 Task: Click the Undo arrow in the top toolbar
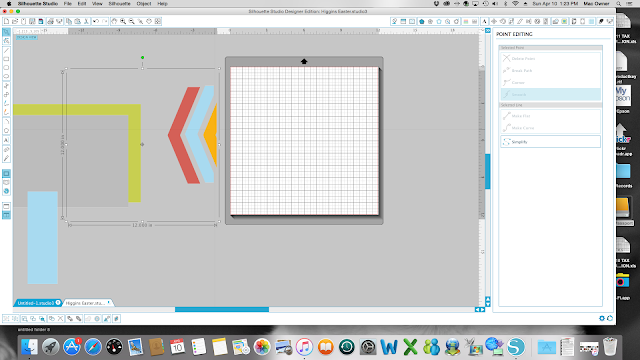point(96,21)
